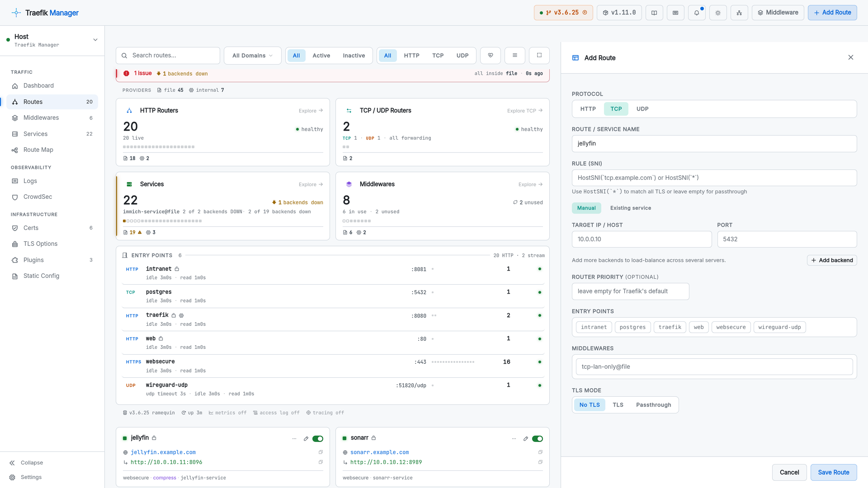Open the v3.6.25 version badge
This screenshot has width=868, height=488.
click(x=563, y=13)
